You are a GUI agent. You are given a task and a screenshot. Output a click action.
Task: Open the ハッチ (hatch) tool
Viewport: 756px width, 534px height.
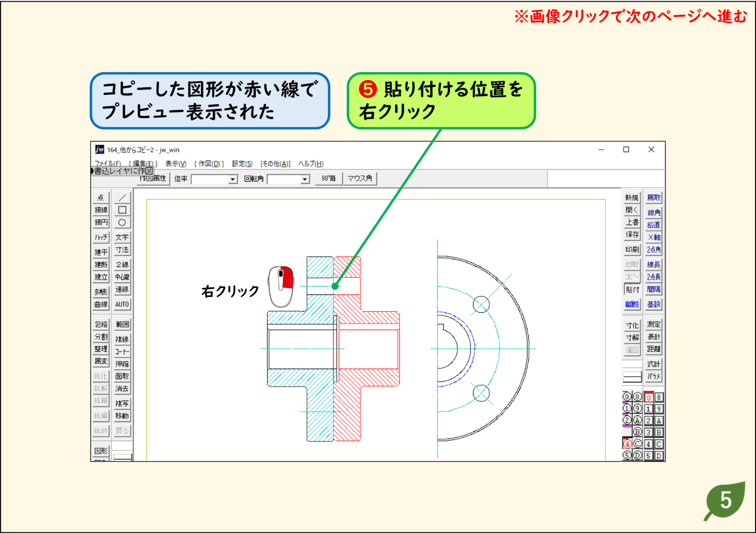point(100,237)
